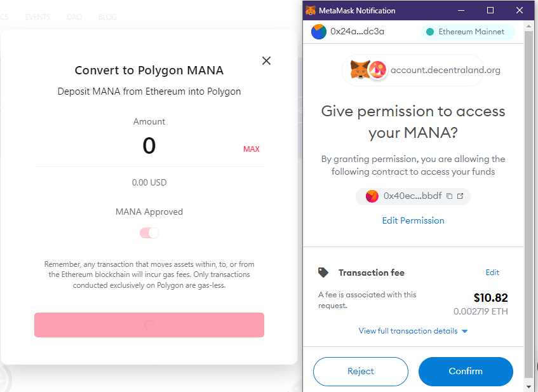Reject the MANA permission request

click(x=361, y=371)
